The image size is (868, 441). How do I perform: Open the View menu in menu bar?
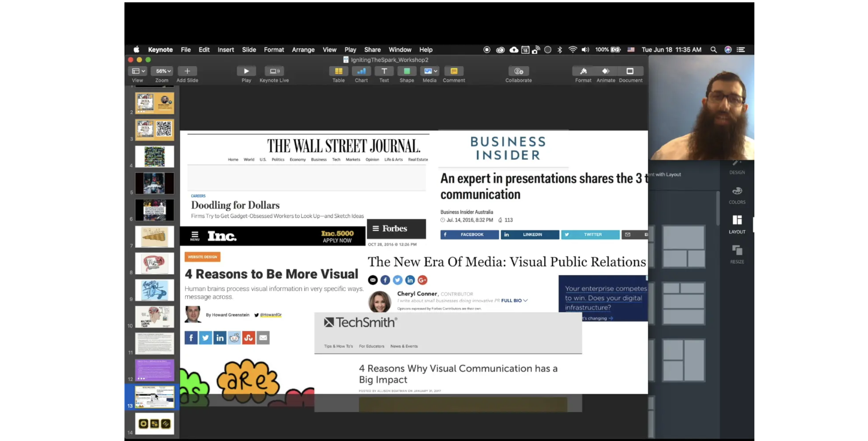click(330, 50)
